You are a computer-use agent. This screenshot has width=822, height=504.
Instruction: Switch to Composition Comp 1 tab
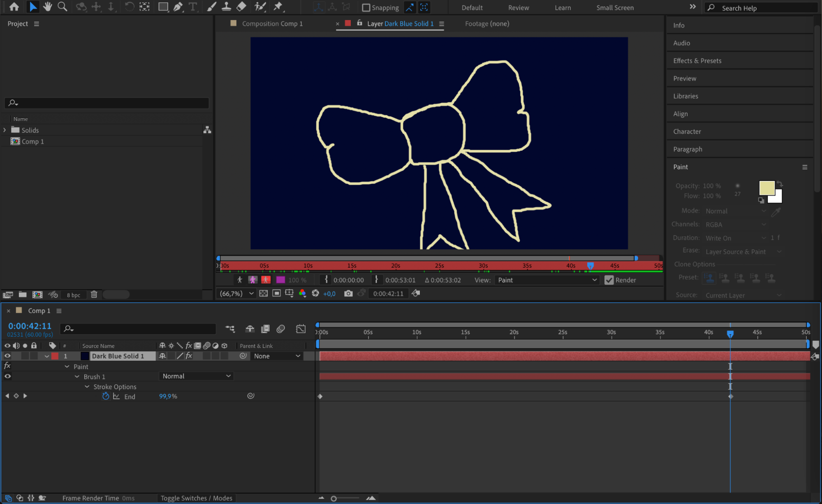pos(272,23)
